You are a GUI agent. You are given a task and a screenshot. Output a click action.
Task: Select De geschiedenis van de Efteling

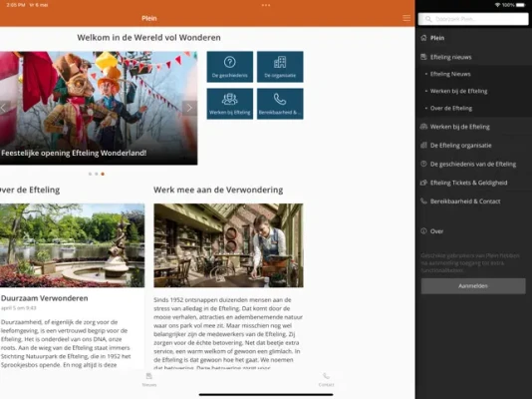tap(473, 164)
